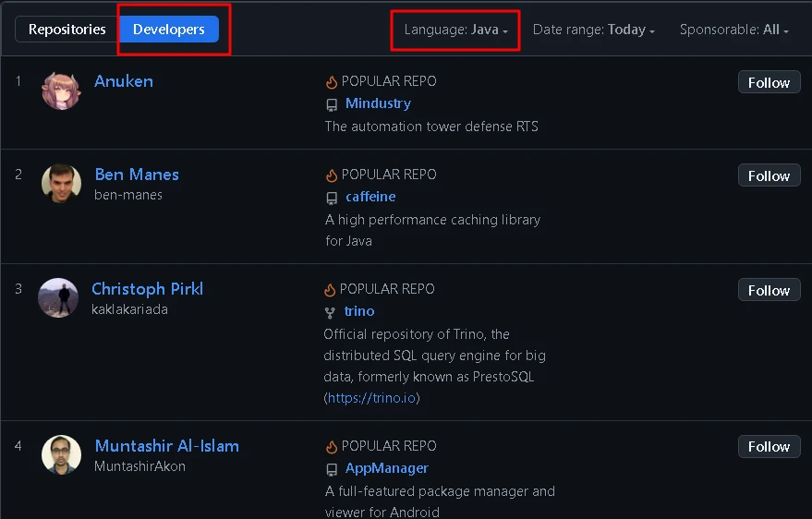
Task: Click the MuntashirAkon username
Action: click(x=139, y=466)
